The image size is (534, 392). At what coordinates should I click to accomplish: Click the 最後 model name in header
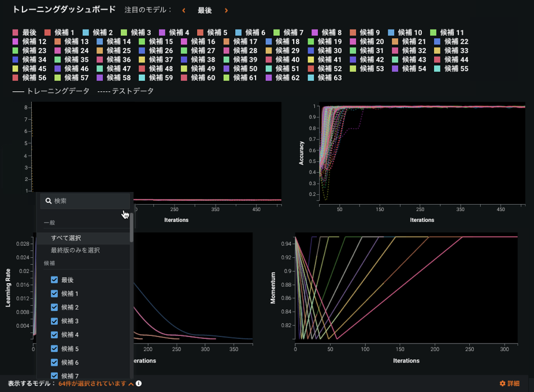(205, 10)
